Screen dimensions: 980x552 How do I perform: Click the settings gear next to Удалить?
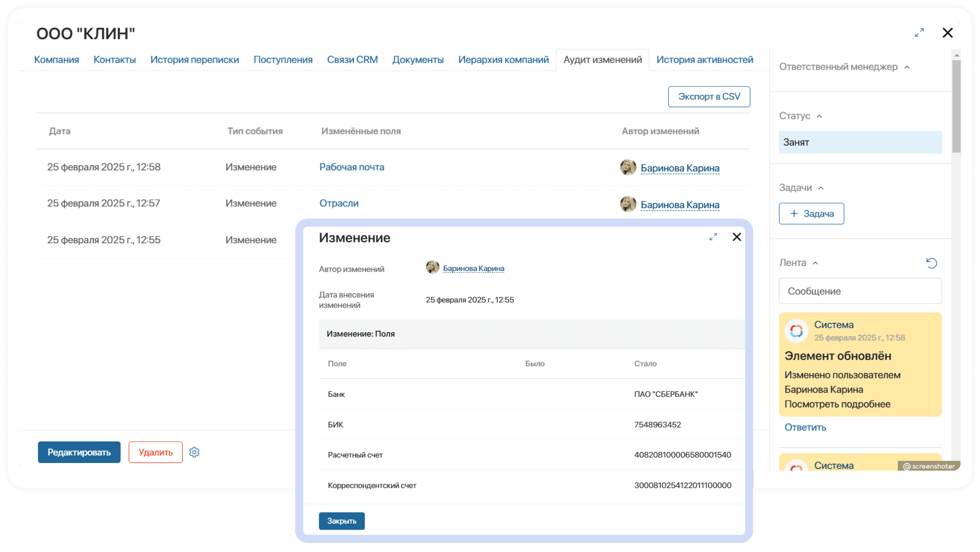click(194, 452)
